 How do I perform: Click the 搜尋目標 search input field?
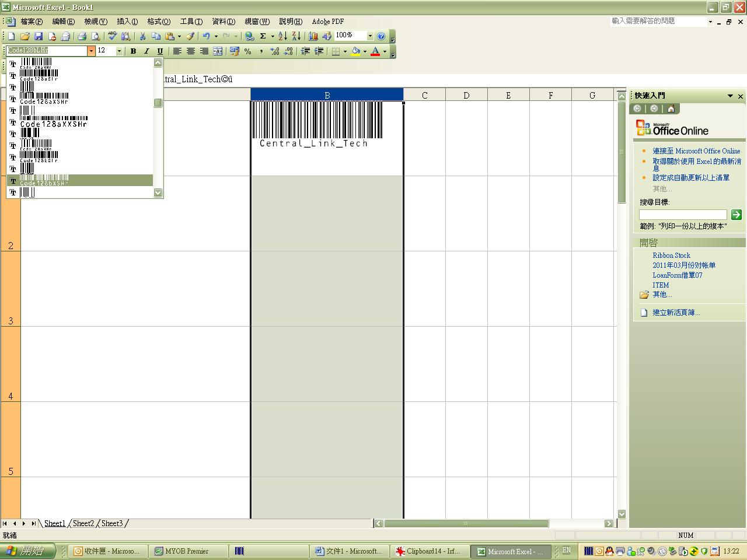click(683, 215)
